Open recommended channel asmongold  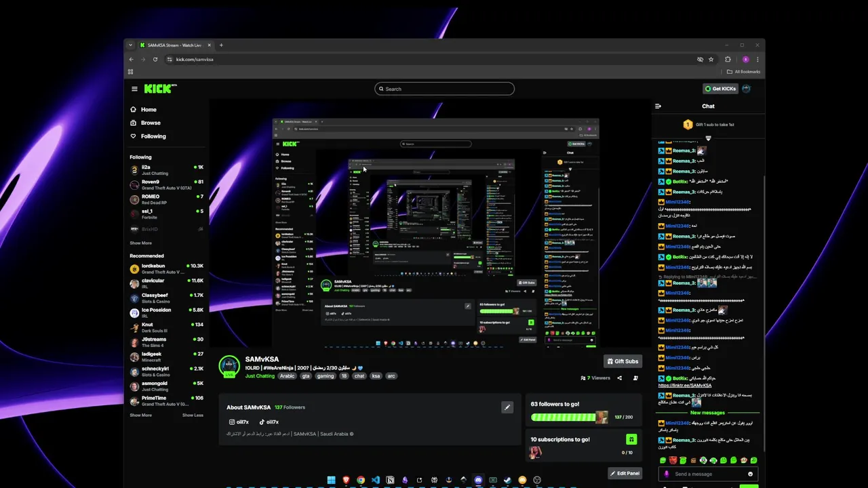click(167, 386)
